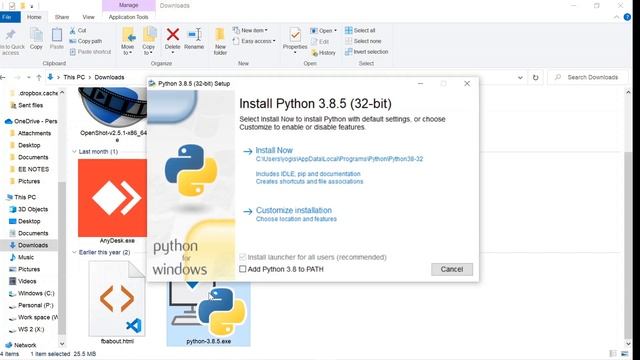Click the Search Downloads field

(588, 77)
